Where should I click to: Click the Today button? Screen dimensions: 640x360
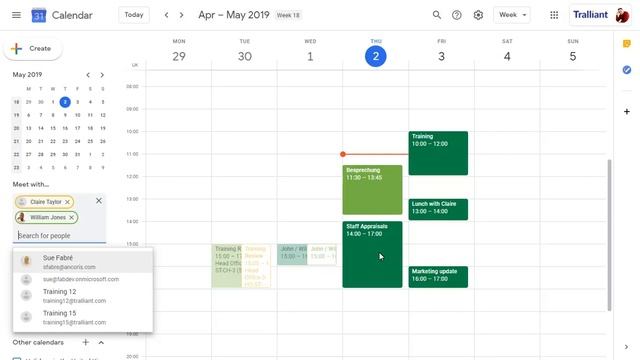pyautogui.click(x=134, y=15)
